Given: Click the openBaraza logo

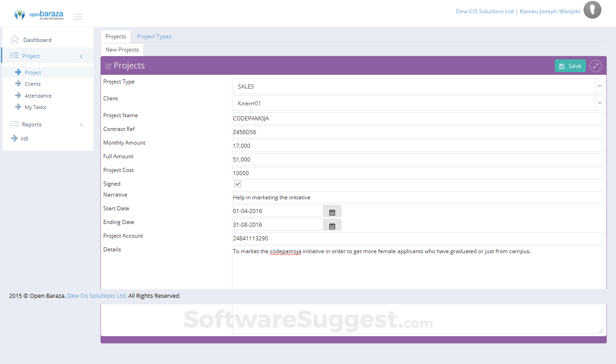Looking at the screenshot, I should (x=38, y=14).
